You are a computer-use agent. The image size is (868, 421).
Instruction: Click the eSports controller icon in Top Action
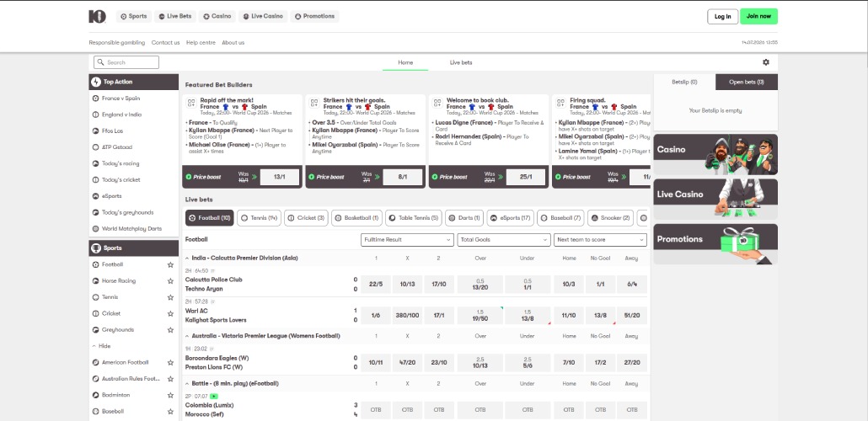coord(96,196)
